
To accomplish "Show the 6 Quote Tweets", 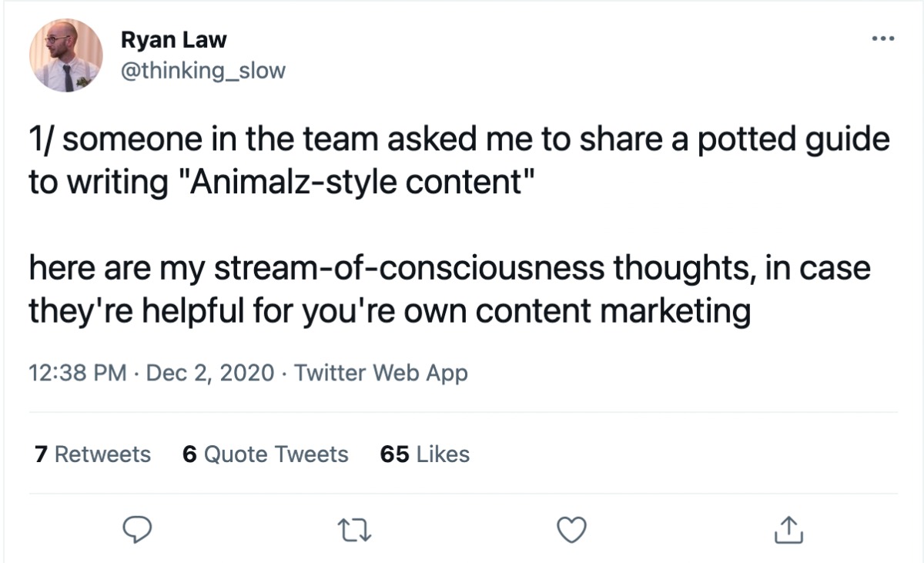I will click(265, 454).
